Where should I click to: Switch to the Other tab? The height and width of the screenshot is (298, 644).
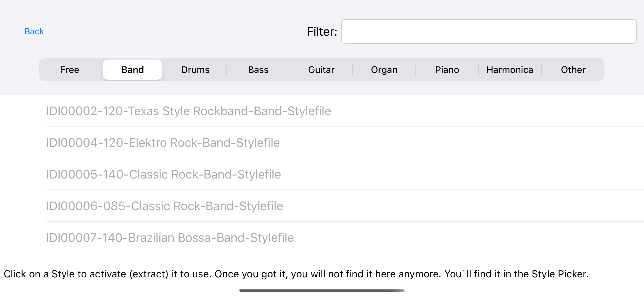[573, 70]
